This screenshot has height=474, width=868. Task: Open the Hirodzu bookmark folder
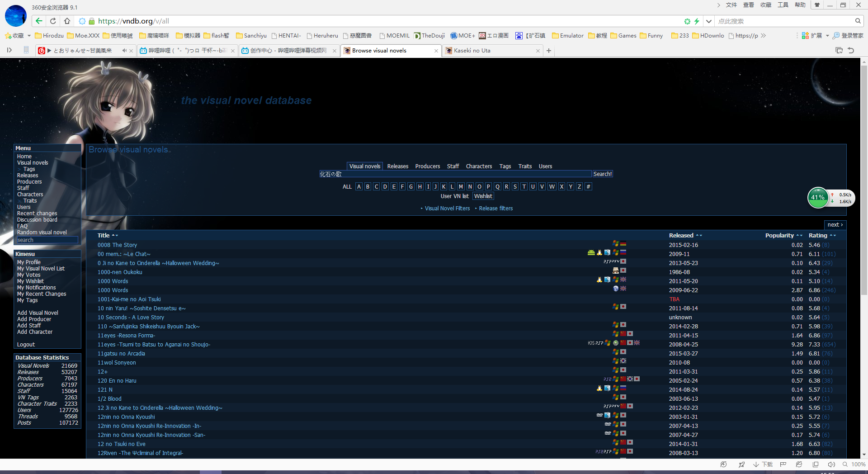point(49,36)
